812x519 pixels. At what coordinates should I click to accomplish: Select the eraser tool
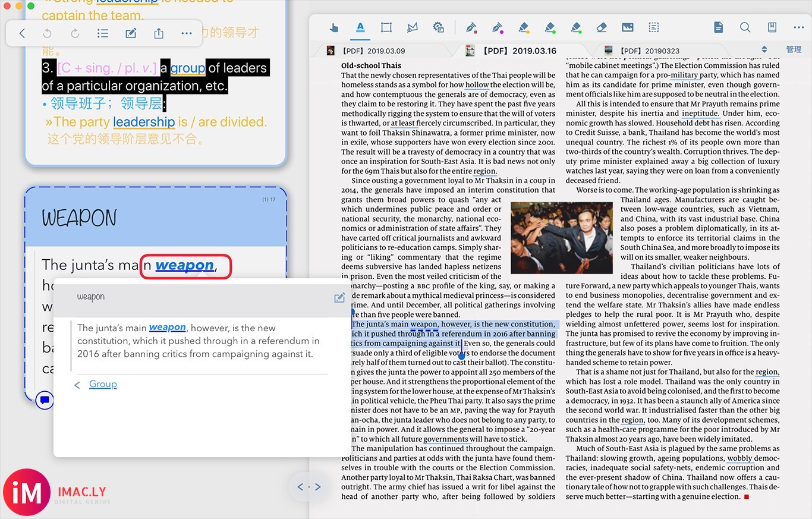pos(602,27)
